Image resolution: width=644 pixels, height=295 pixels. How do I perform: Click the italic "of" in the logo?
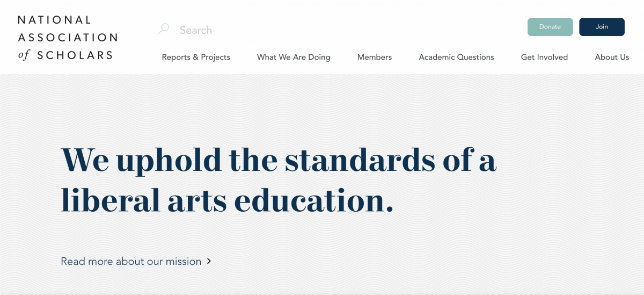(x=24, y=55)
